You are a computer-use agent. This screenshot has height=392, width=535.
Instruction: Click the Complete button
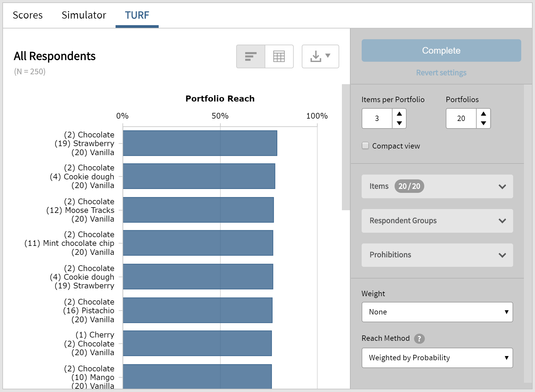(441, 50)
